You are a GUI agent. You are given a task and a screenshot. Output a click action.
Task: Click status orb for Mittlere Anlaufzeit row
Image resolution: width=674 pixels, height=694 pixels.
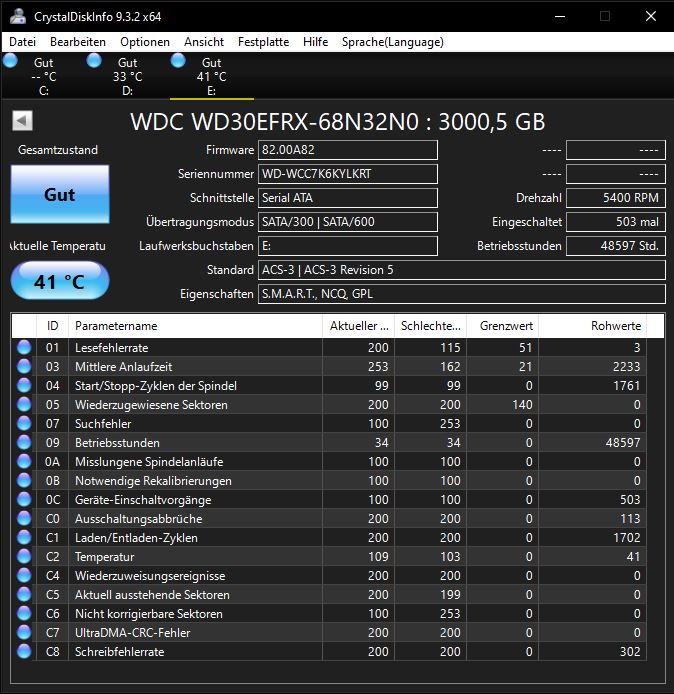point(24,366)
